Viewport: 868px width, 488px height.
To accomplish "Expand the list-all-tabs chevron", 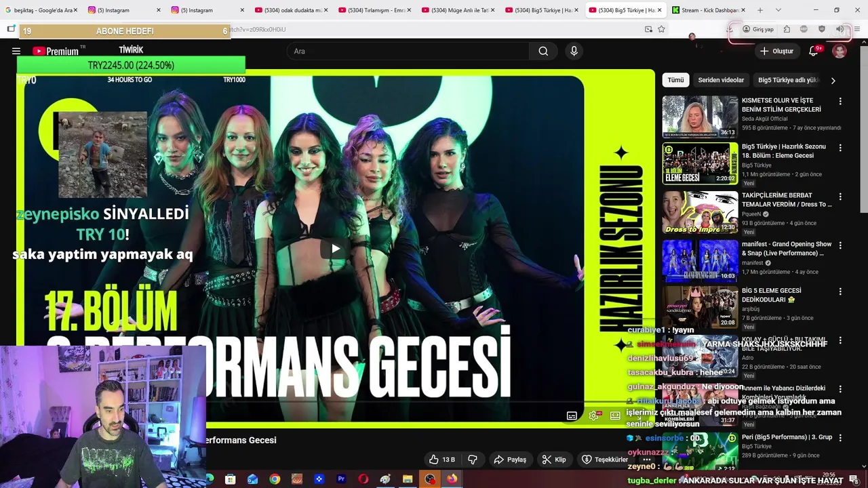I will pos(778,10).
